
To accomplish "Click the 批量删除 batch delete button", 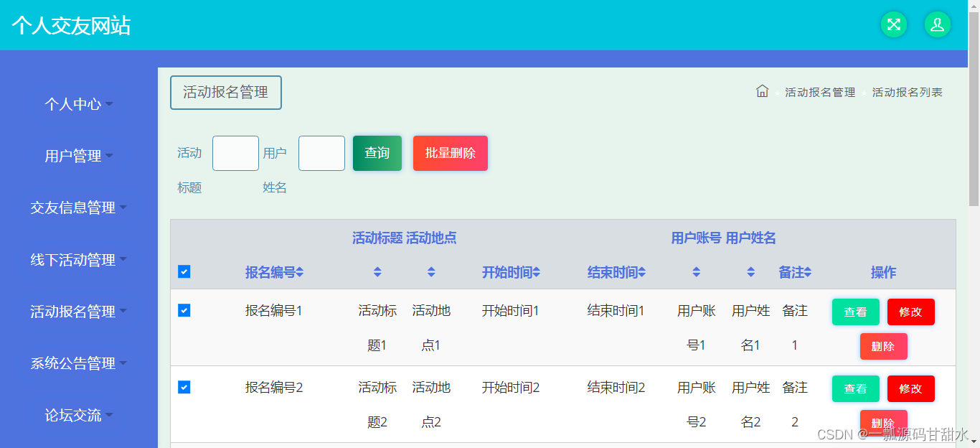I will coord(451,153).
